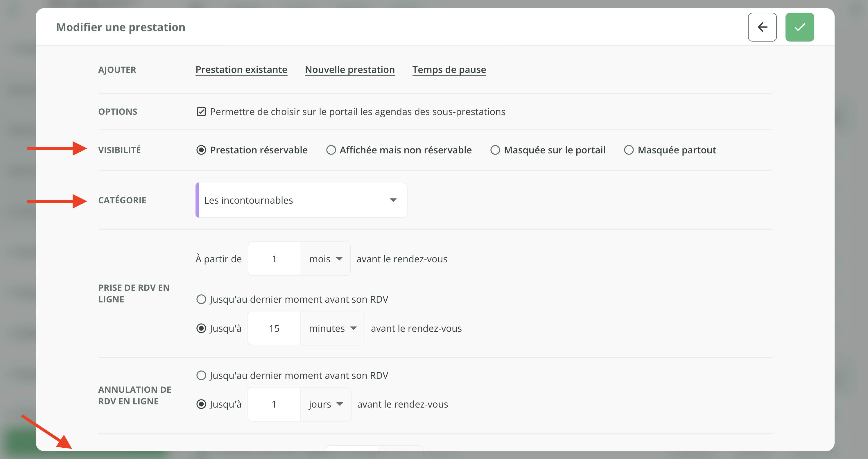Click the Nouvelle prestation link
Screen dimensions: 868x459
pos(350,69)
